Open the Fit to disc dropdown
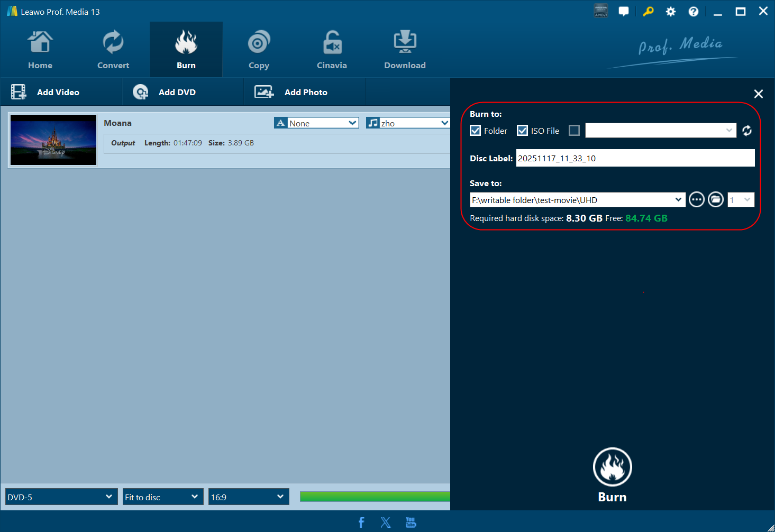 (x=163, y=497)
